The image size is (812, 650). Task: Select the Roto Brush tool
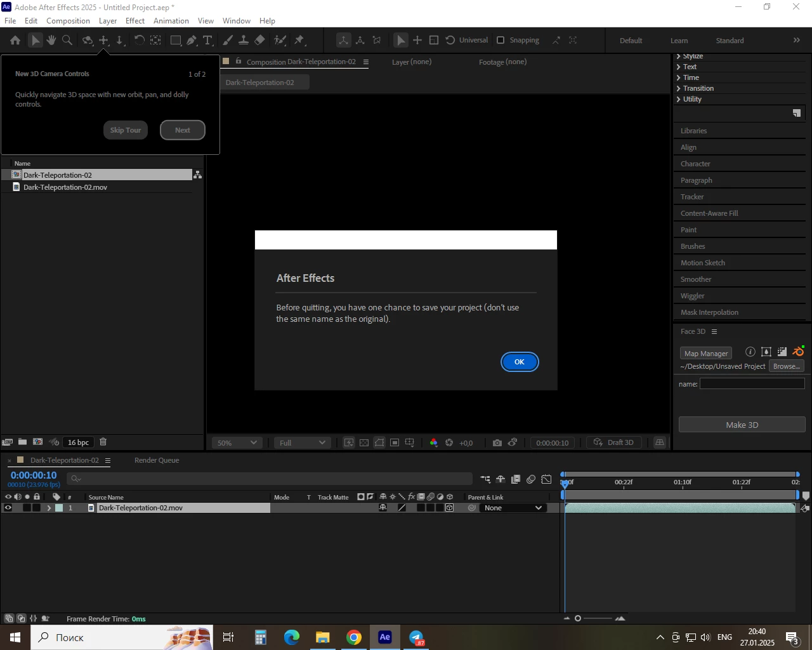[x=280, y=40]
